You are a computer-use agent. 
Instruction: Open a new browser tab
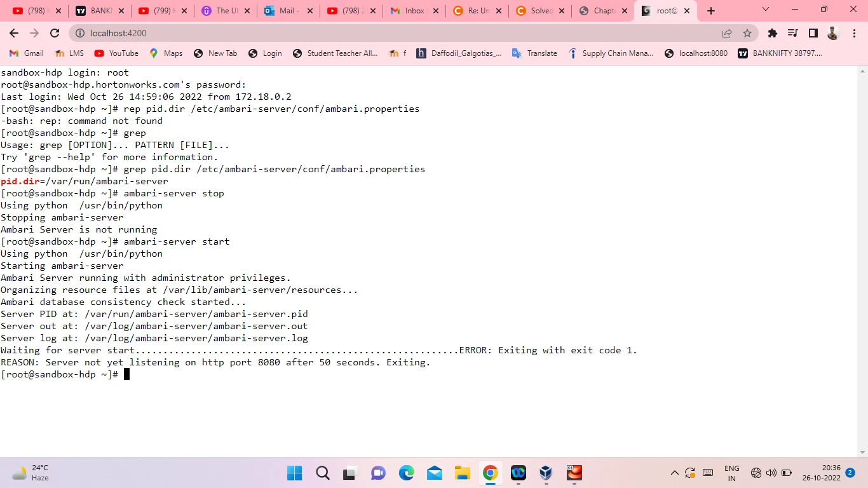[x=711, y=11]
